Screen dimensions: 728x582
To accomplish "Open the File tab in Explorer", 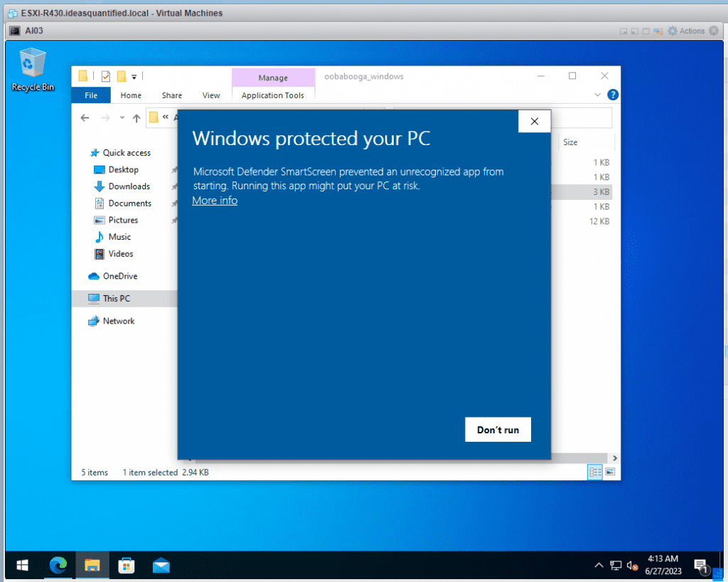I will [x=91, y=95].
